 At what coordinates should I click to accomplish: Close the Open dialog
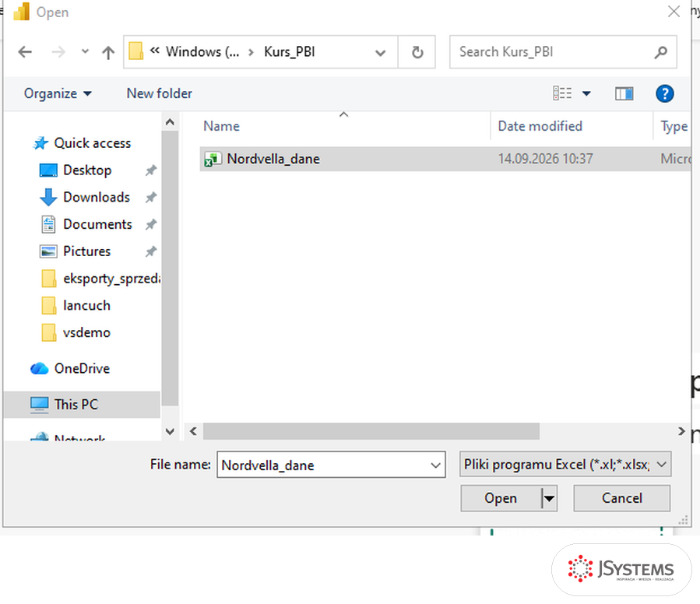point(674,12)
